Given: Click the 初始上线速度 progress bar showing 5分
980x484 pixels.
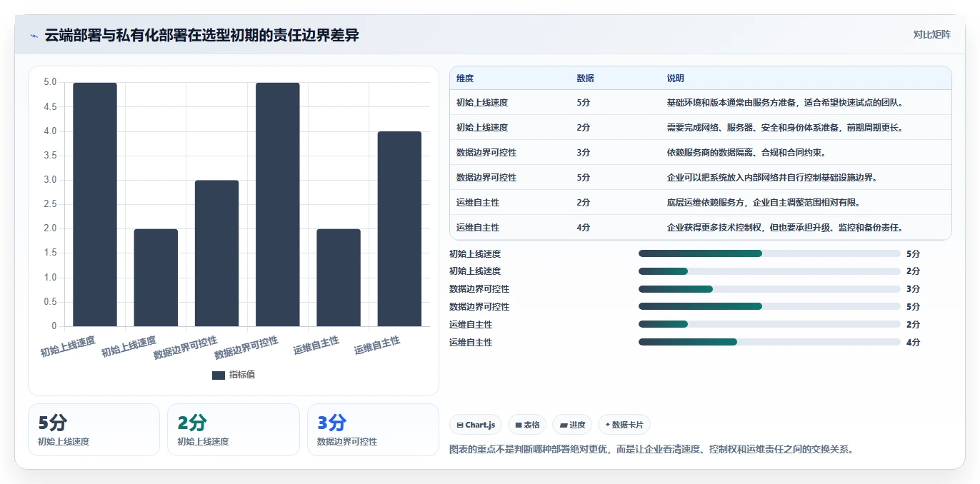Looking at the screenshot, I should tap(769, 253).
